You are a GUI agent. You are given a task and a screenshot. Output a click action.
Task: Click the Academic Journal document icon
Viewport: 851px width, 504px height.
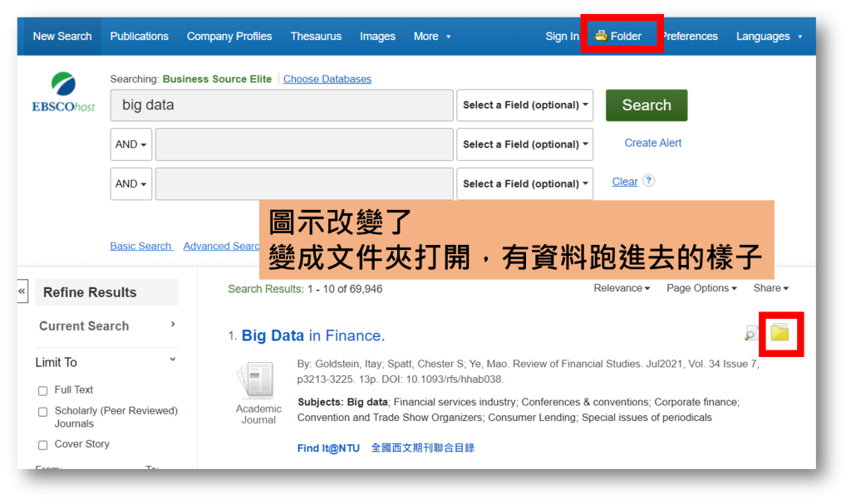pos(256,379)
